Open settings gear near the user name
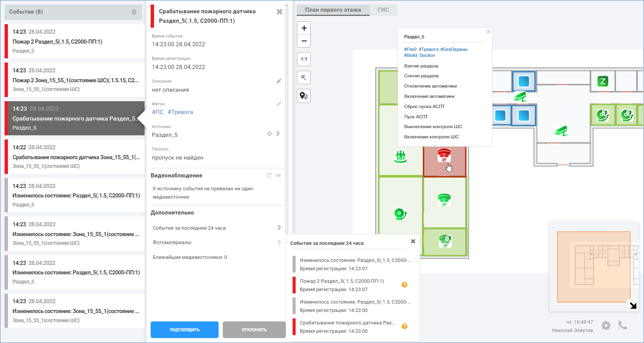Viewport: 644px width, 343px height. pyautogui.click(x=606, y=326)
